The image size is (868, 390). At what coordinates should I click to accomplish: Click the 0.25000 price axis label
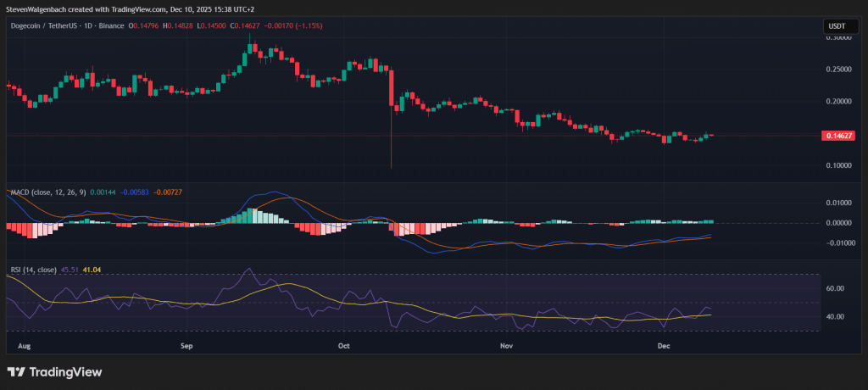click(838, 70)
